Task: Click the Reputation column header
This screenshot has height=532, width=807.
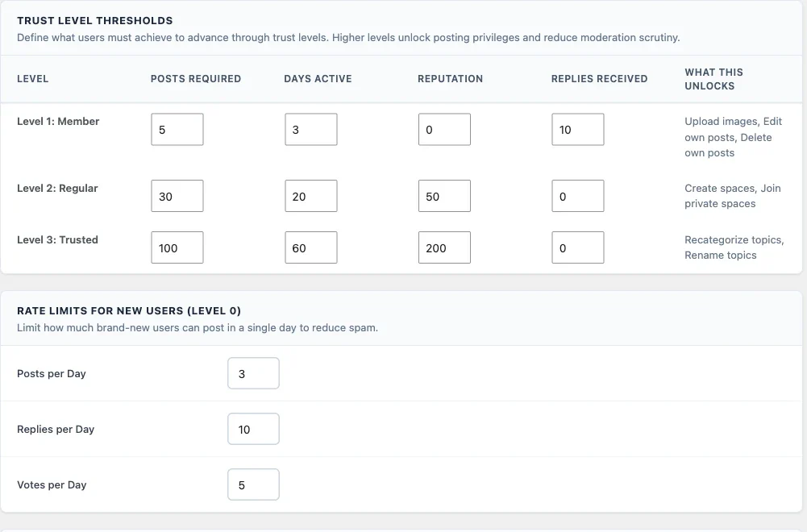Action: pos(451,79)
